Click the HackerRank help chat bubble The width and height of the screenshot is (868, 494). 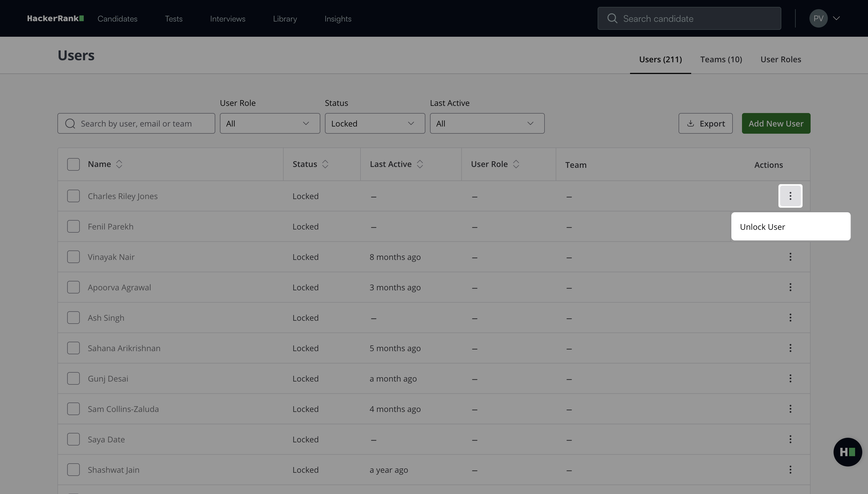coord(847,452)
